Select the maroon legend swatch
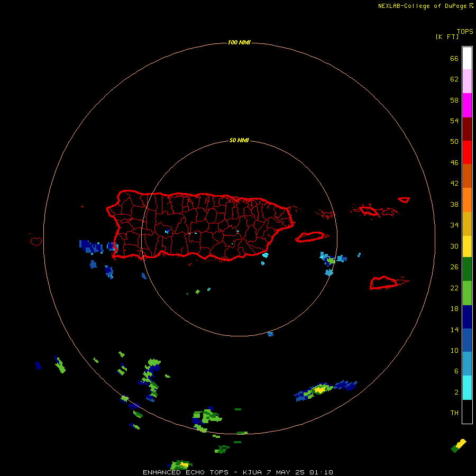 467,129
